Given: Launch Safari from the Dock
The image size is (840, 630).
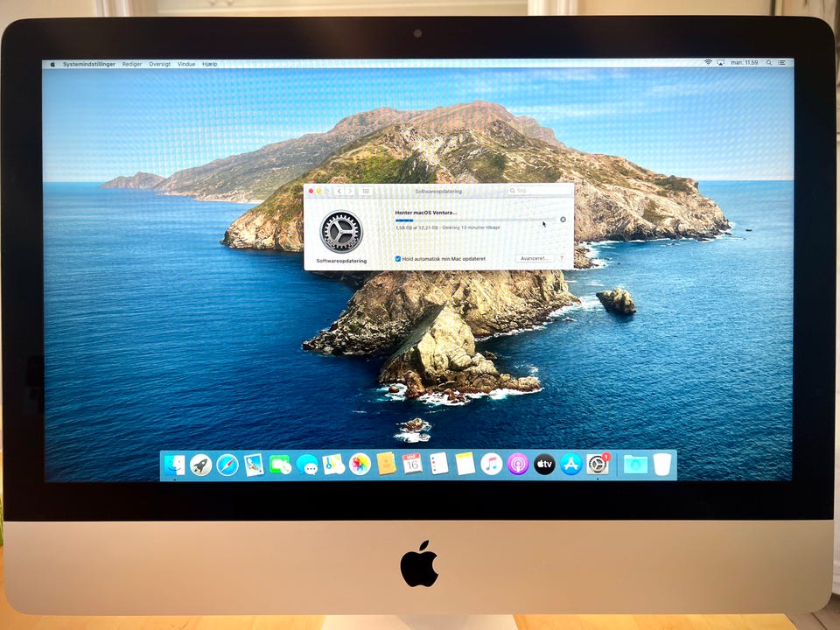Looking at the screenshot, I should (227, 465).
